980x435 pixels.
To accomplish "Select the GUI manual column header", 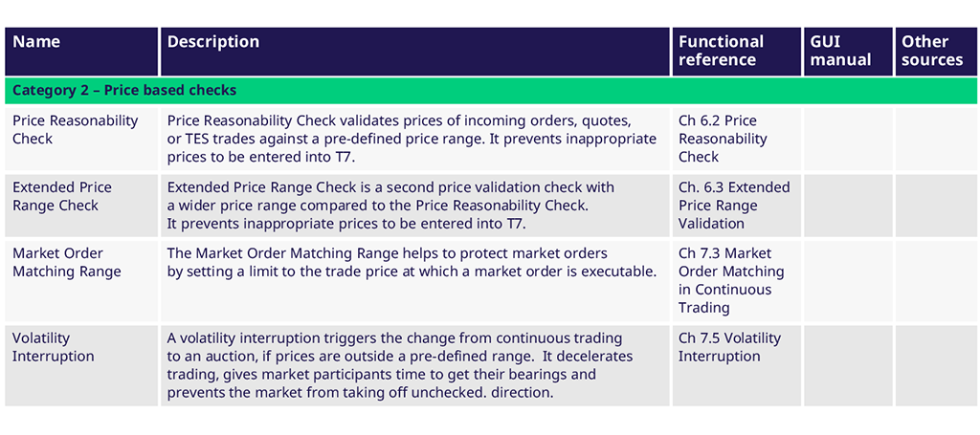I will [x=840, y=51].
